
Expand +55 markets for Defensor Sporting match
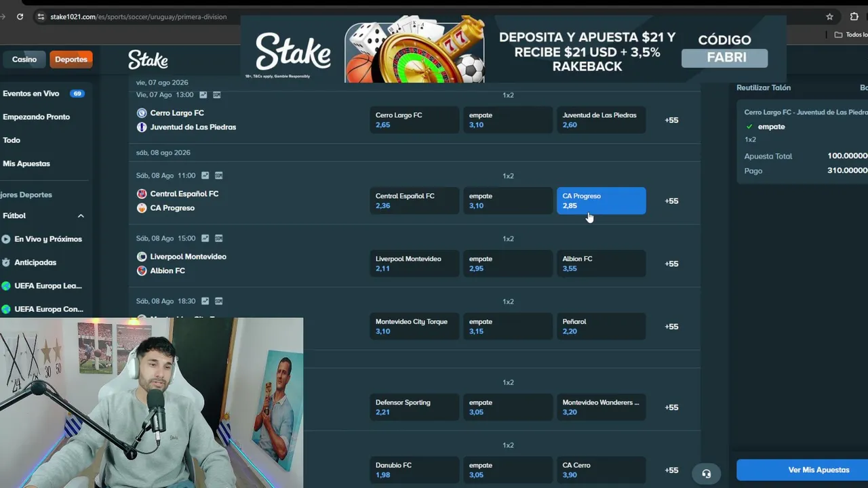point(671,407)
